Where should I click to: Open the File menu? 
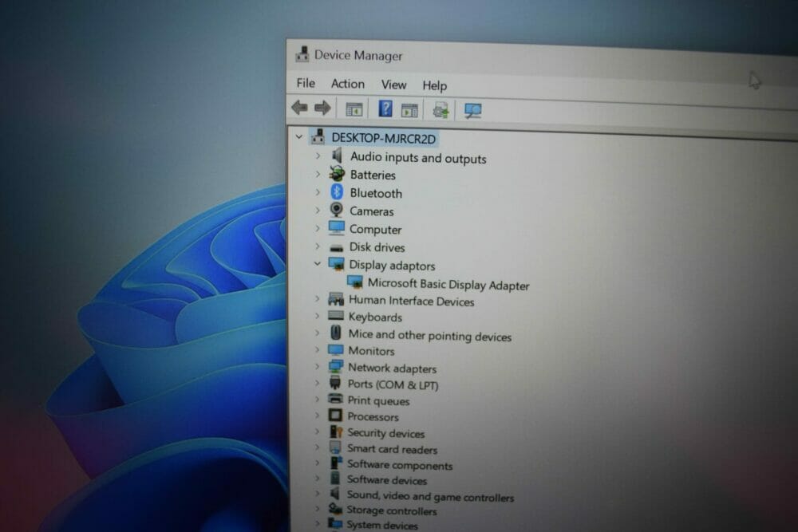(306, 83)
